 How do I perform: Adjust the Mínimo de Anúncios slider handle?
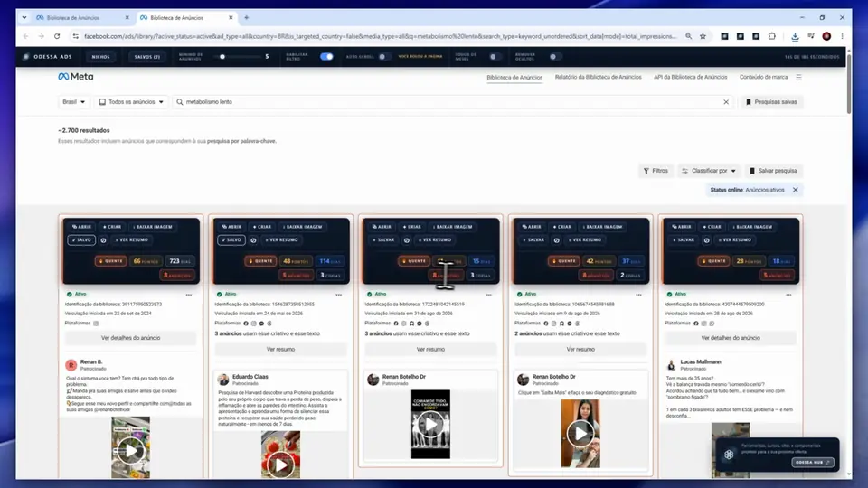(x=222, y=56)
